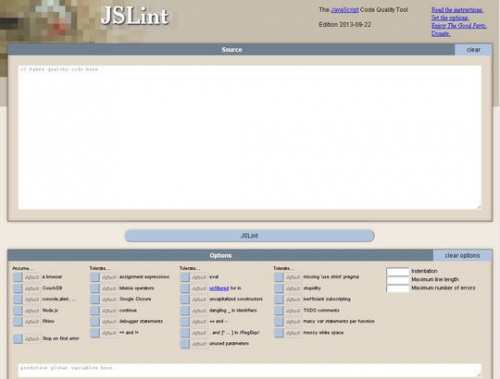Click the JSLint title logo
Screen dimensions: 500x379
pyautogui.click(x=135, y=16)
